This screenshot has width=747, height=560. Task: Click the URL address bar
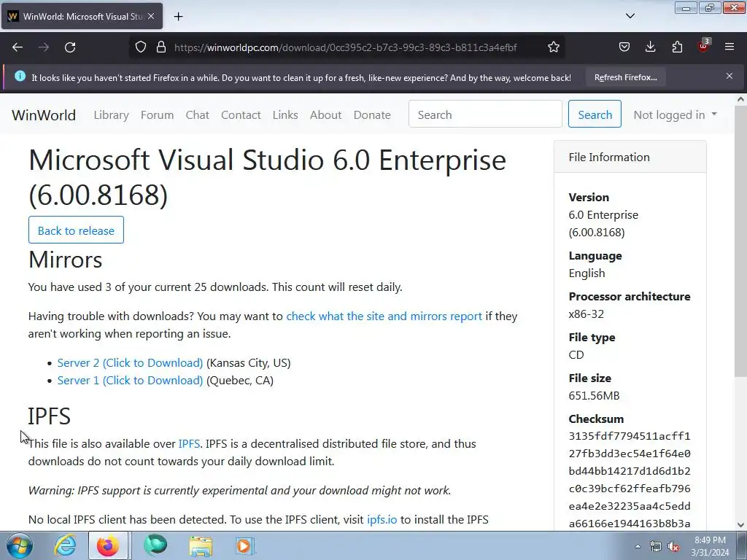click(x=345, y=47)
